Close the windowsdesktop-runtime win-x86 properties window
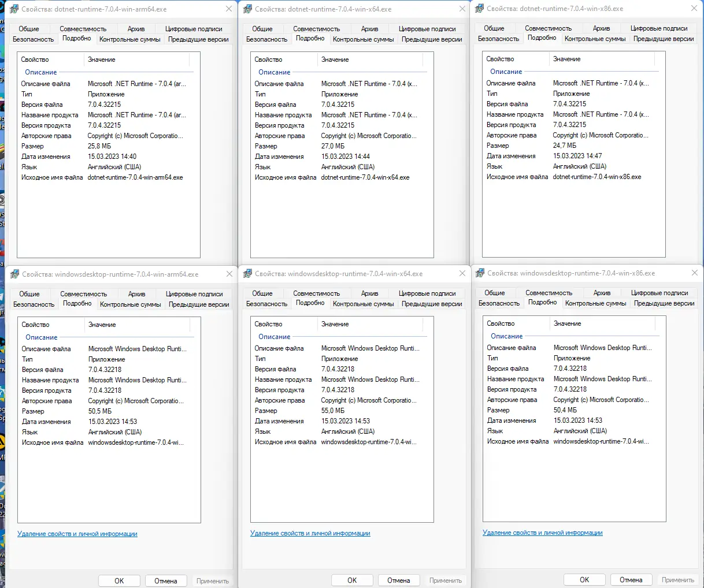Viewport: 704px width, 588px height. tap(694, 273)
